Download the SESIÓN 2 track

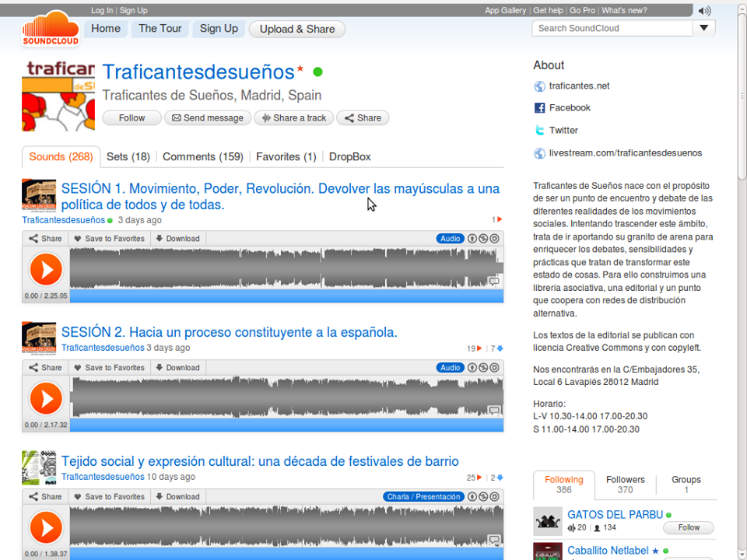tap(178, 368)
